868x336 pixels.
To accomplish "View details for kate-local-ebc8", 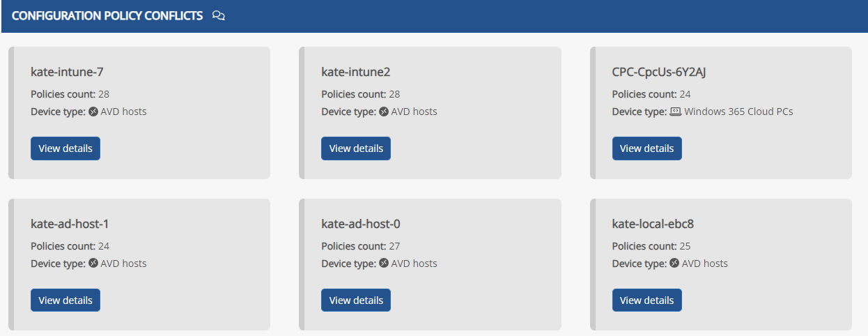I will click(647, 300).
